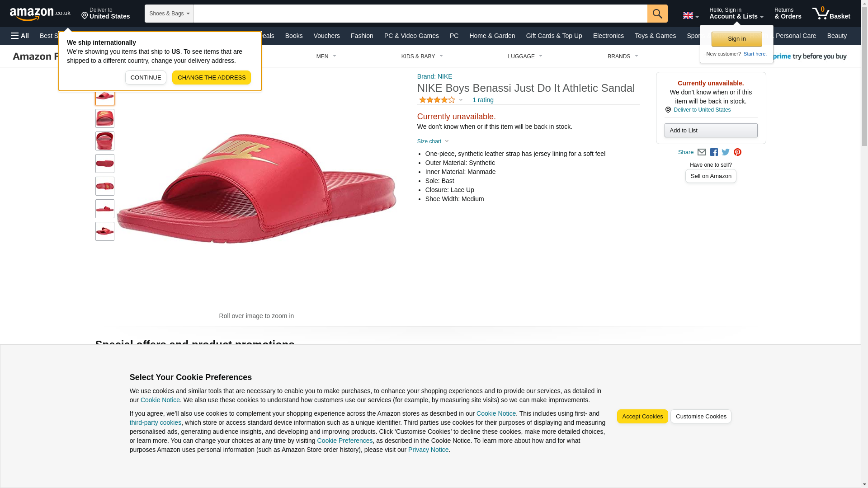Click the Accept Cookies button

pos(642,416)
